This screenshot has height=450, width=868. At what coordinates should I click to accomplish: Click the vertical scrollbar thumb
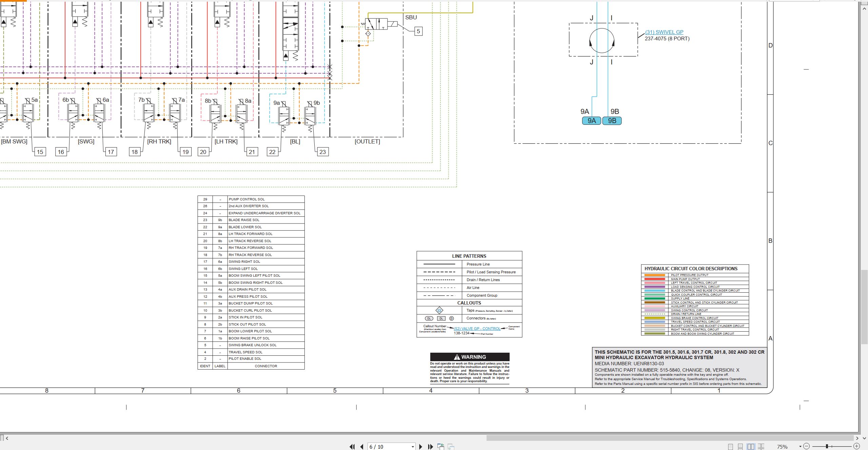(864, 307)
